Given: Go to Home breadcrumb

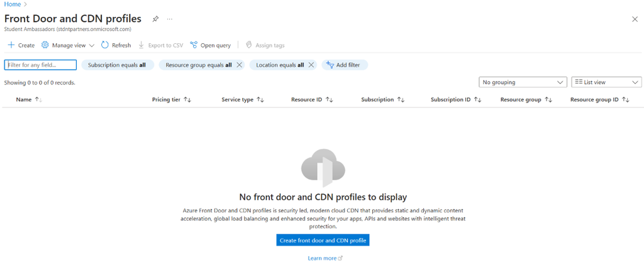Looking at the screenshot, I should 13,4.
